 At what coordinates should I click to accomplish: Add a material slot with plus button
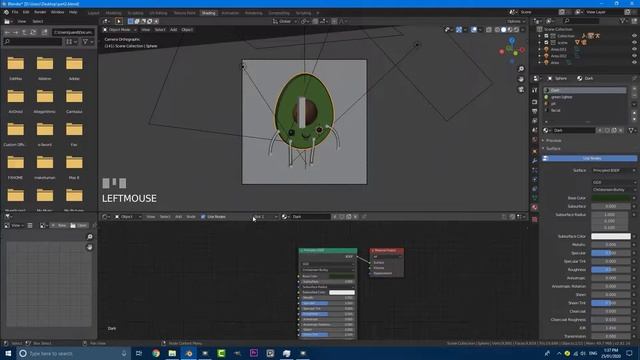pyautogui.click(x=634, y=89)
